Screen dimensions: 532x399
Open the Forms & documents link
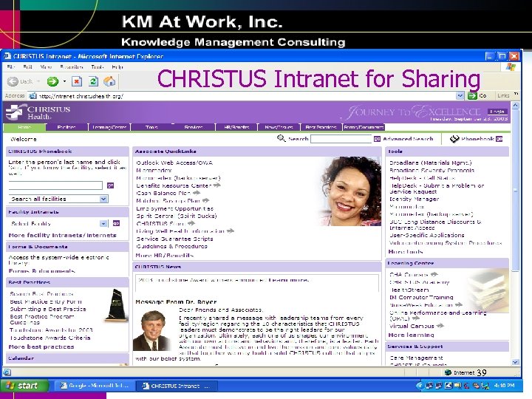click(41, 270)
